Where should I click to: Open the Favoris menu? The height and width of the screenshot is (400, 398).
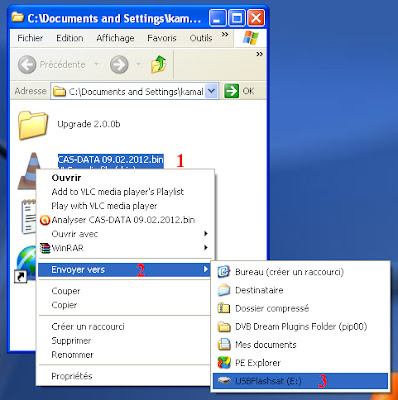tap(162, 38)
